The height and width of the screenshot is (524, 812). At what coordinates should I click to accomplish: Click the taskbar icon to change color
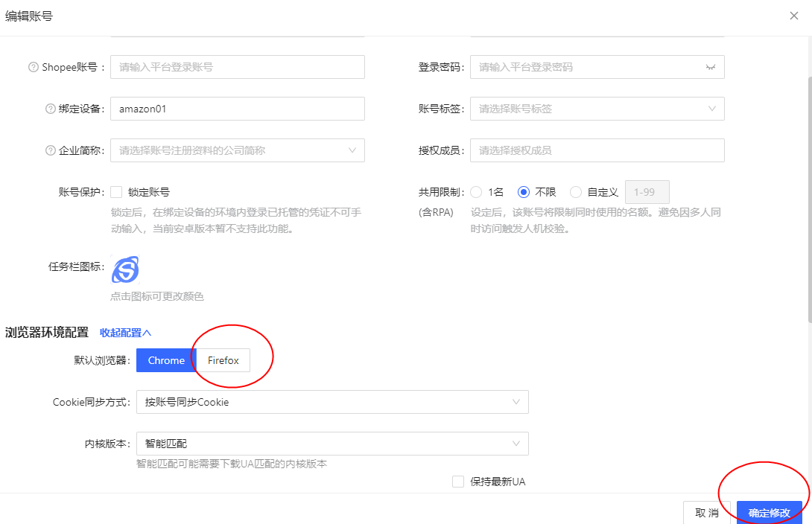tap(125, 269)
